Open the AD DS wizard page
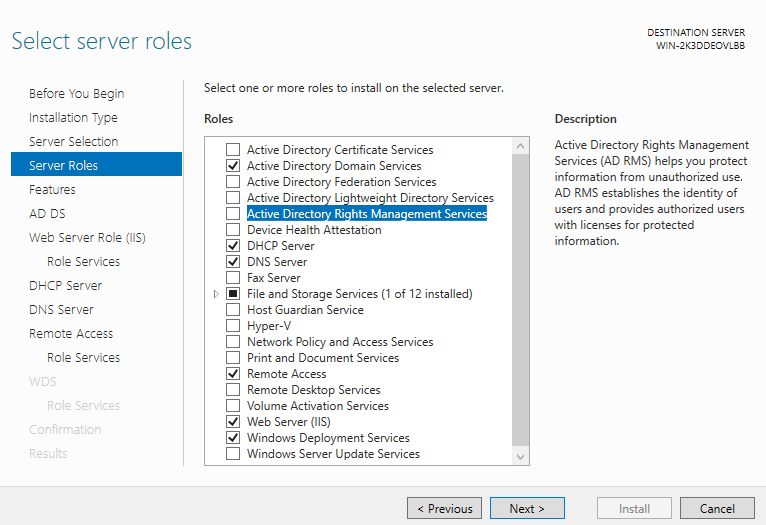766x525 pixels. (47, 213)
